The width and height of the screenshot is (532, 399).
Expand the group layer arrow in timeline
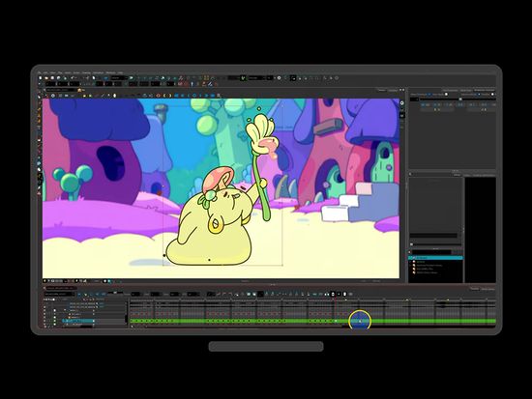point(65,310)
